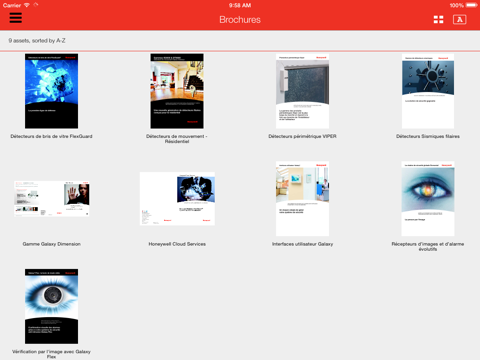
Task: Select 'Interfaces utilisateur Galaxy' title text
Action: 302,244
